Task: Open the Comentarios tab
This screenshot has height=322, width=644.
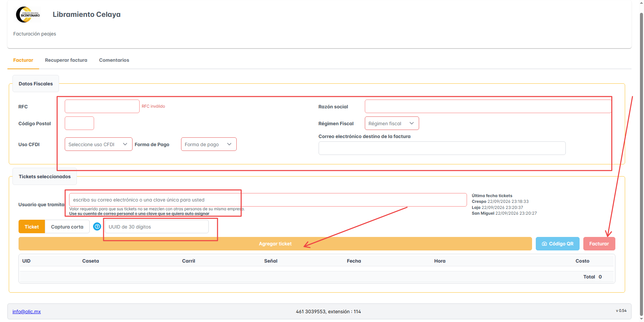Action: pos(114,60)
